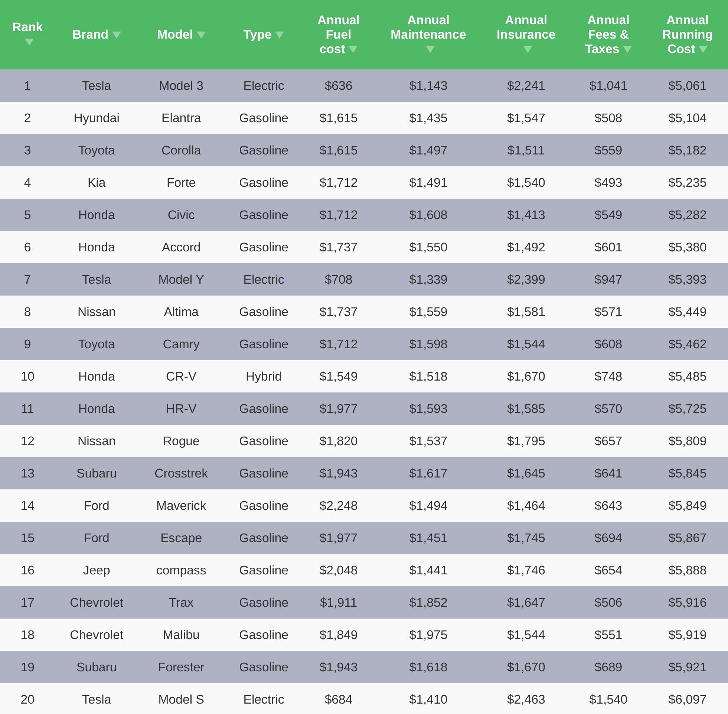Select rank 13 Subaru Crosstrek row
This screenshot has height=714, width=728.
364,473
